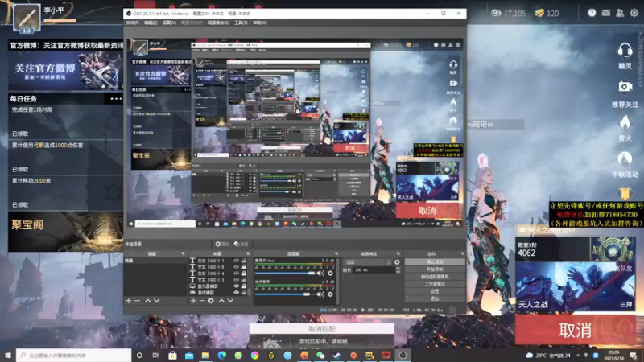The image size is (644, 362).
Task: Open OBS 设置 settings button
Action: coord(435,291)
